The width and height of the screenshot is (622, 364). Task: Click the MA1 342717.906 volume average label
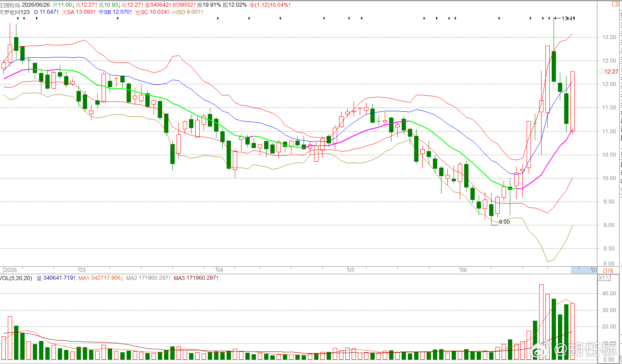(101, 278)
